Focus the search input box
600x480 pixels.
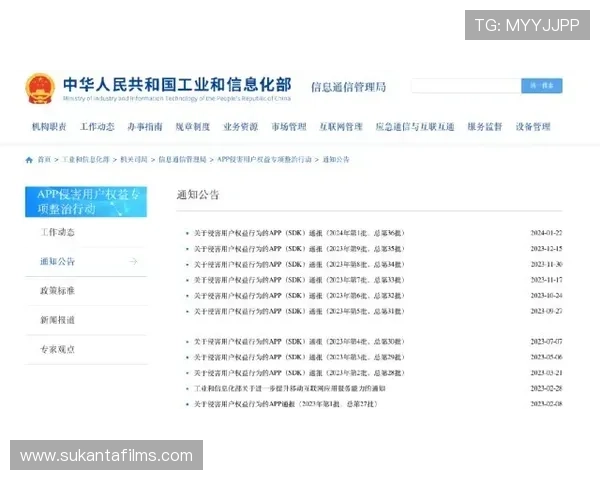point(466,86)
